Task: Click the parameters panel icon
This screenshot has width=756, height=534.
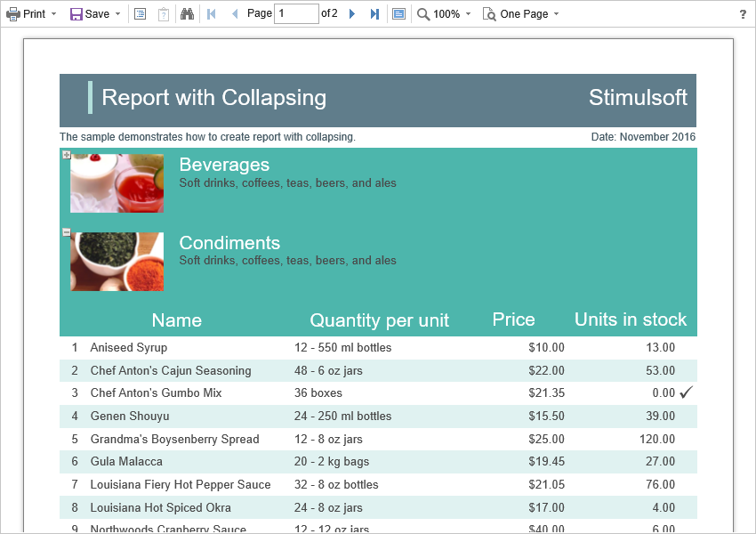Action: coord(164,14)
